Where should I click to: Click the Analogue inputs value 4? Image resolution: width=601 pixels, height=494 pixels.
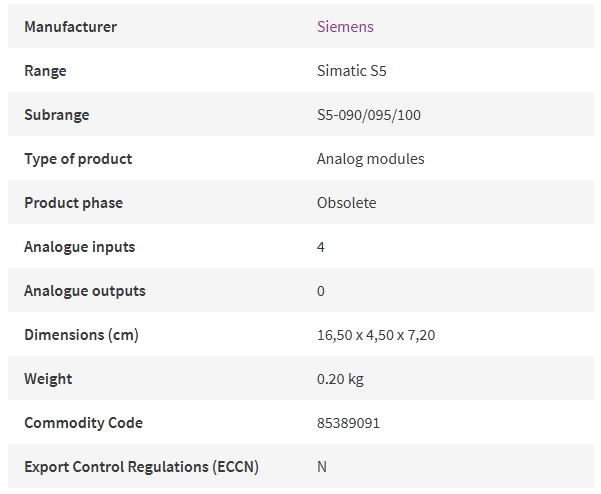click(321, 247)
